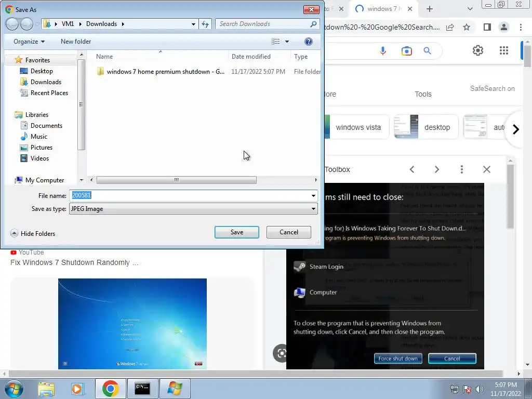Expand address bar history dropdown
The width and height of the screenshot is (532, 399).
[193, 24]
